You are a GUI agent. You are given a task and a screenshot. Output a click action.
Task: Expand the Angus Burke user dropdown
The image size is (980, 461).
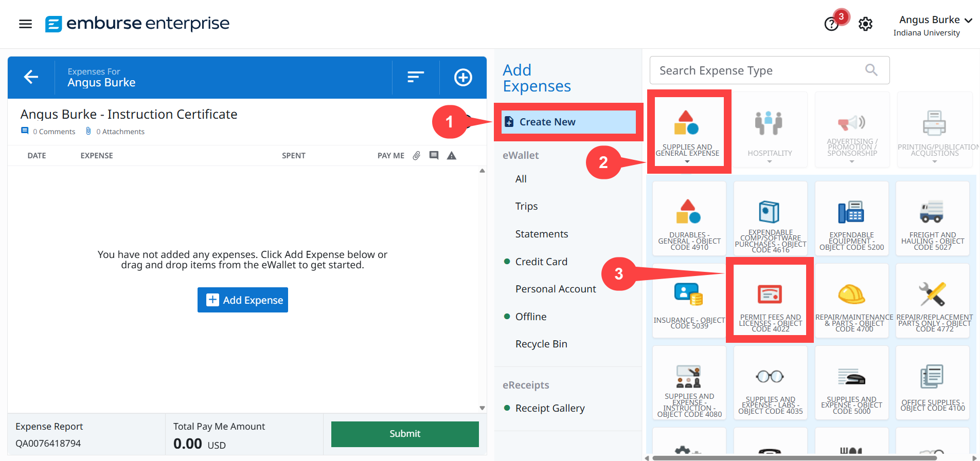935,21
